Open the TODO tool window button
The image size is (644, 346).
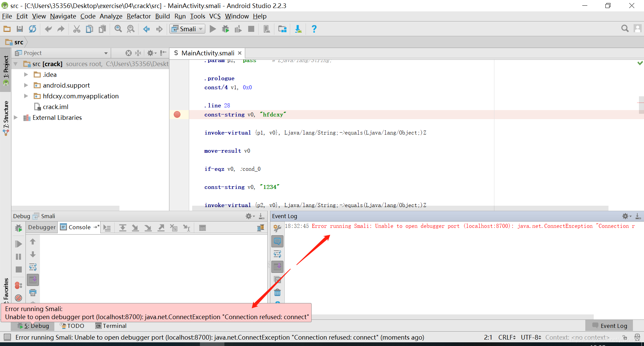pyautogui.click(x=72, y=326)
